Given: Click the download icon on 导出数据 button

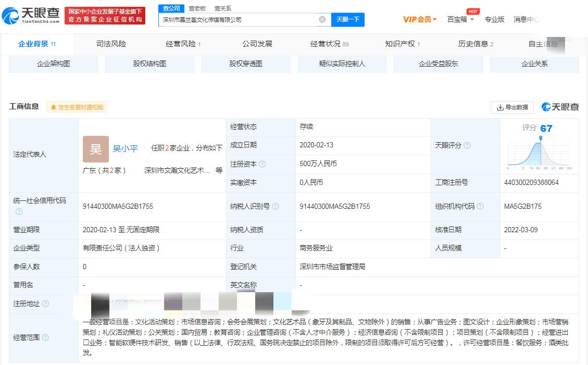Looking at the screenshot, I should [500, 107].
